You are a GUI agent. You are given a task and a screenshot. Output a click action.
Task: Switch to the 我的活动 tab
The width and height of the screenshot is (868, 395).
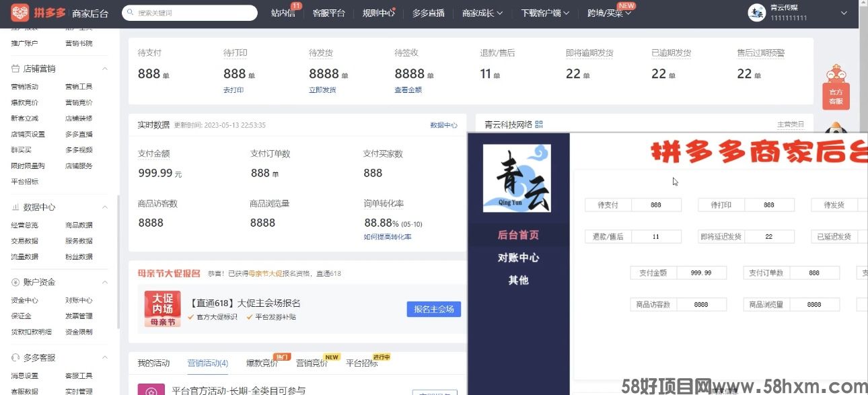coord(154,363)
